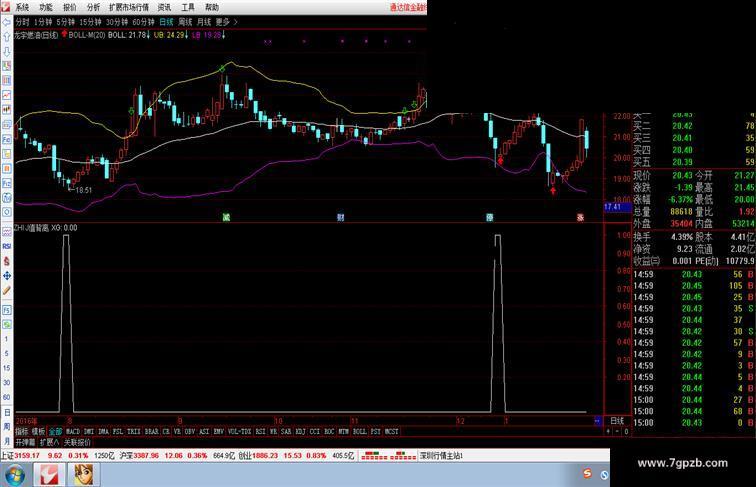This screenshot has width=756, height=487.
Task: Select the 30-minute period in the sidebar
Action: click(x=6, y=382)
